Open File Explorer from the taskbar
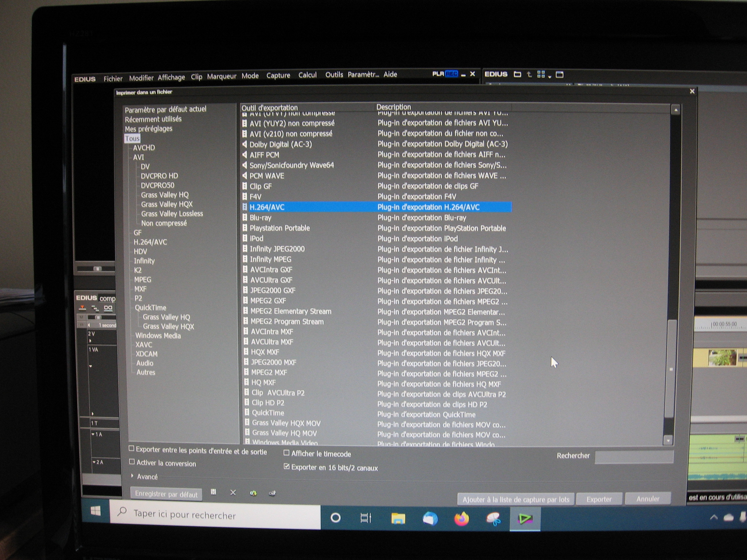 click(x=398, y=518)
